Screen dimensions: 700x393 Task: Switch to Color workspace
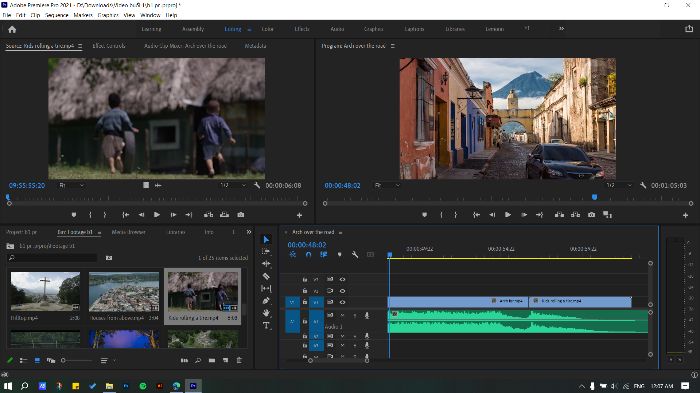[x=267, y=29]
